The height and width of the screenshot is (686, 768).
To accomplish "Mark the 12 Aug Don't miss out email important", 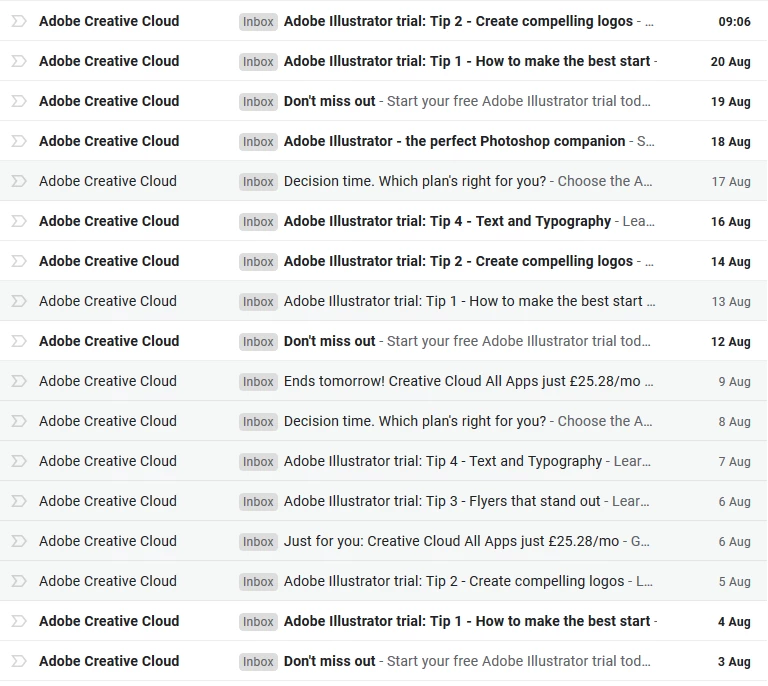I will (19, 341).
